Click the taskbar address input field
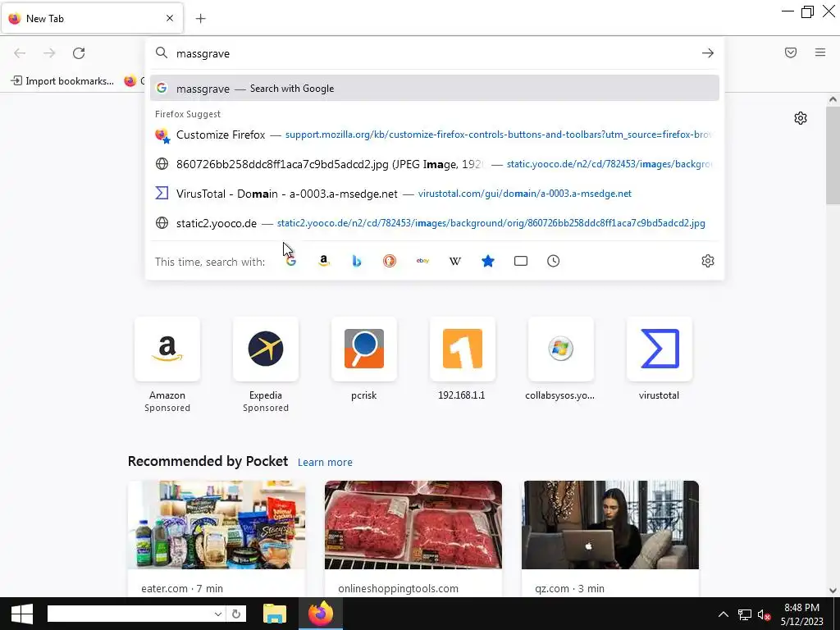 point(130,614)
